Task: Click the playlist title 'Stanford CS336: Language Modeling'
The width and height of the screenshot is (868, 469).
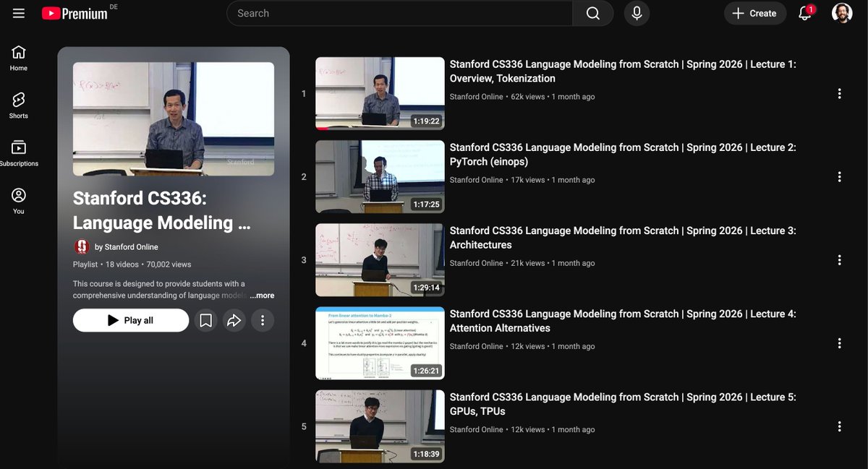Action: (162, 210)
